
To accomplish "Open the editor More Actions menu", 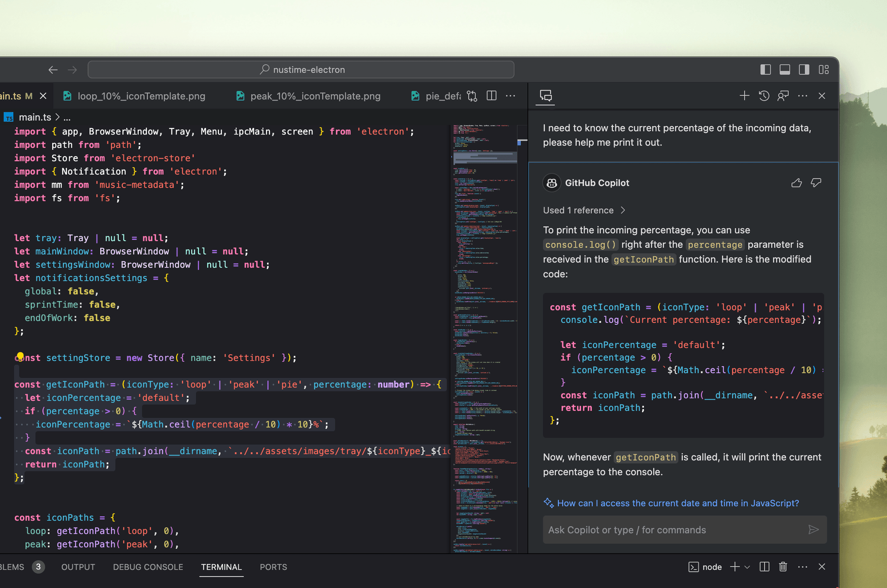I will coord(510,96).
